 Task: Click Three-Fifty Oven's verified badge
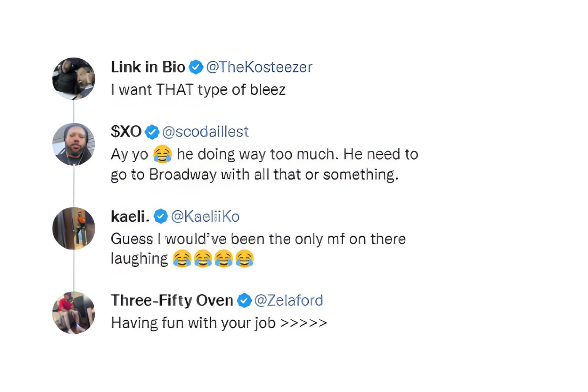pos(244,300)
